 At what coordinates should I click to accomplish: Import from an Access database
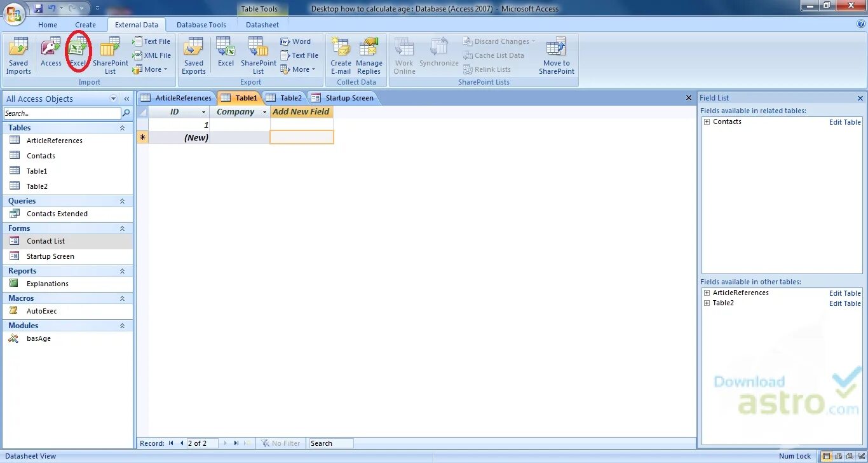[x=51, y=52]
